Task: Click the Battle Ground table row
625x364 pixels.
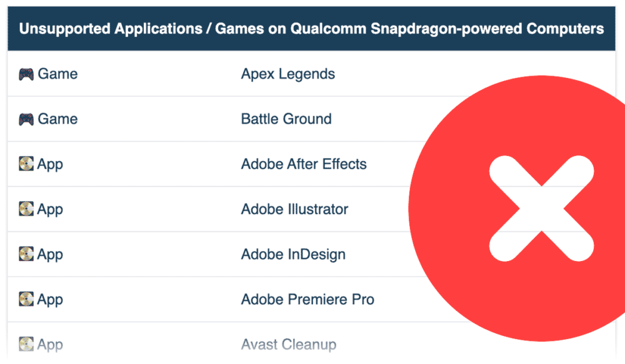Action: (187, 119)
